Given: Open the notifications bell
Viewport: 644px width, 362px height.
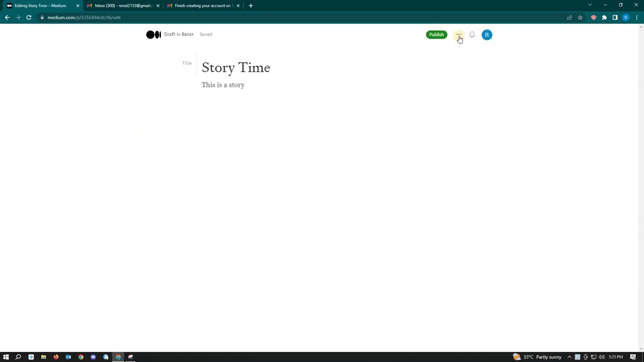Looking at the screenshot, I should coord(472,35).
